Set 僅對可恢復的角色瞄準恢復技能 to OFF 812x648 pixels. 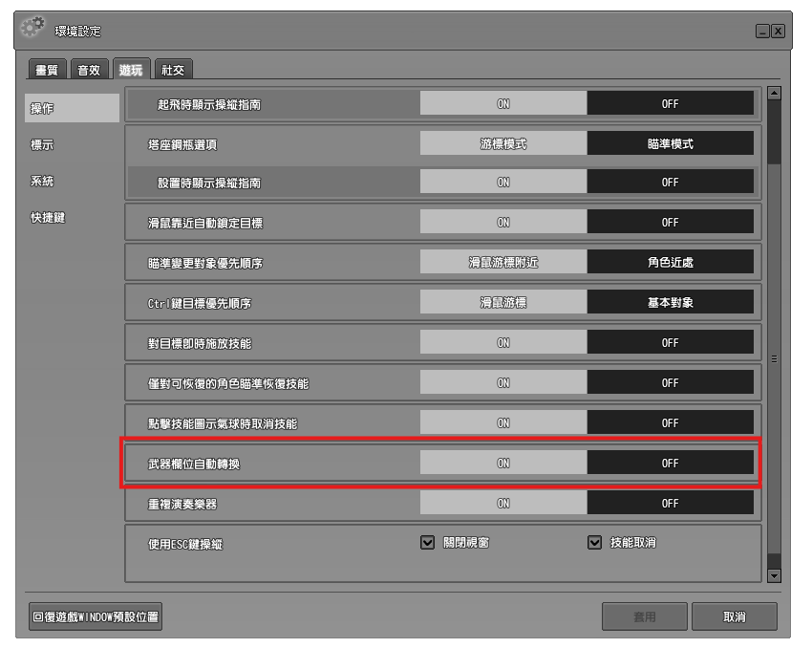(x=670, y=383)
